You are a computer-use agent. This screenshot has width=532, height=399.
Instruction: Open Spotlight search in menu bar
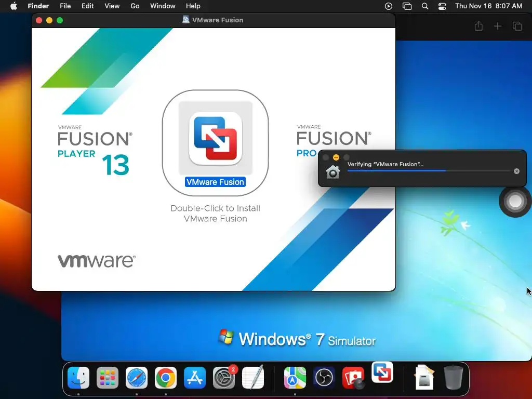425,6
